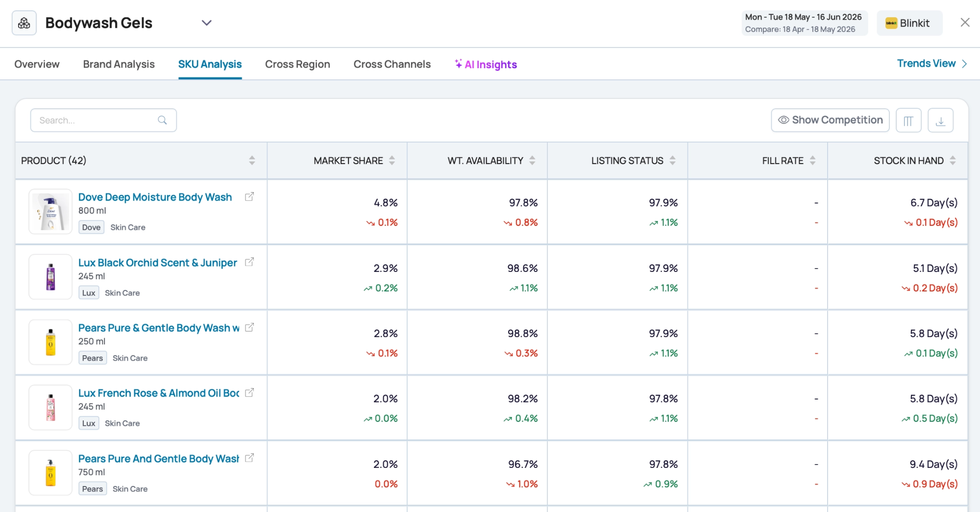Switch to the Brand Analysis tab
Viewport: 980px width, 512px height.
tap(119, 64)
